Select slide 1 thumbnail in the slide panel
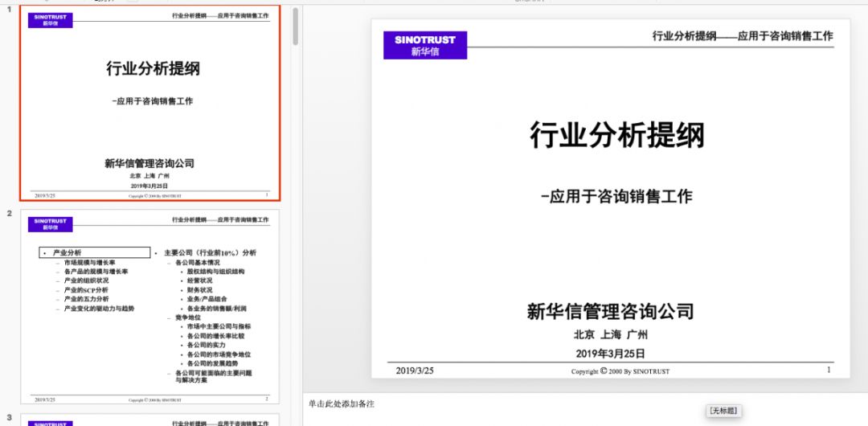 click(x=150, y=103)
